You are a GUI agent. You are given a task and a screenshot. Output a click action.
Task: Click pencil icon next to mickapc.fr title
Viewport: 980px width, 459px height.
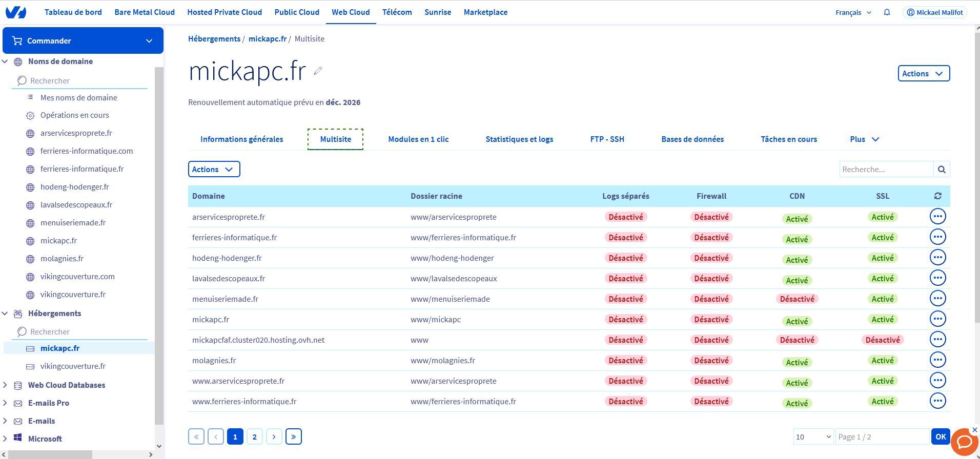coord(318,71)
